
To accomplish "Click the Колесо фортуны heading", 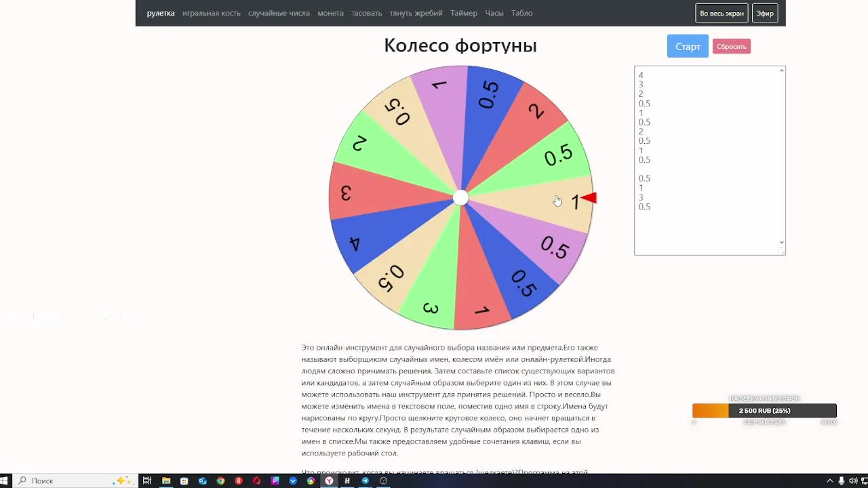I will 460,45.
